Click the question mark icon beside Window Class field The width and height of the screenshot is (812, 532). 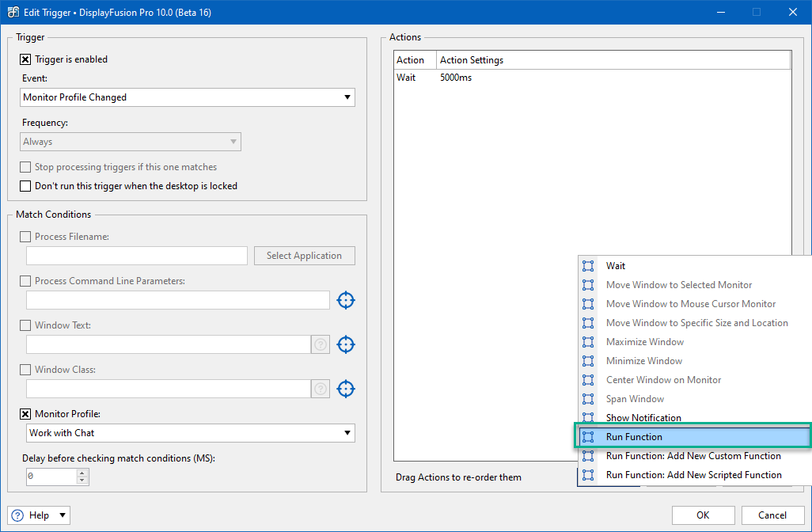point(321,389)
